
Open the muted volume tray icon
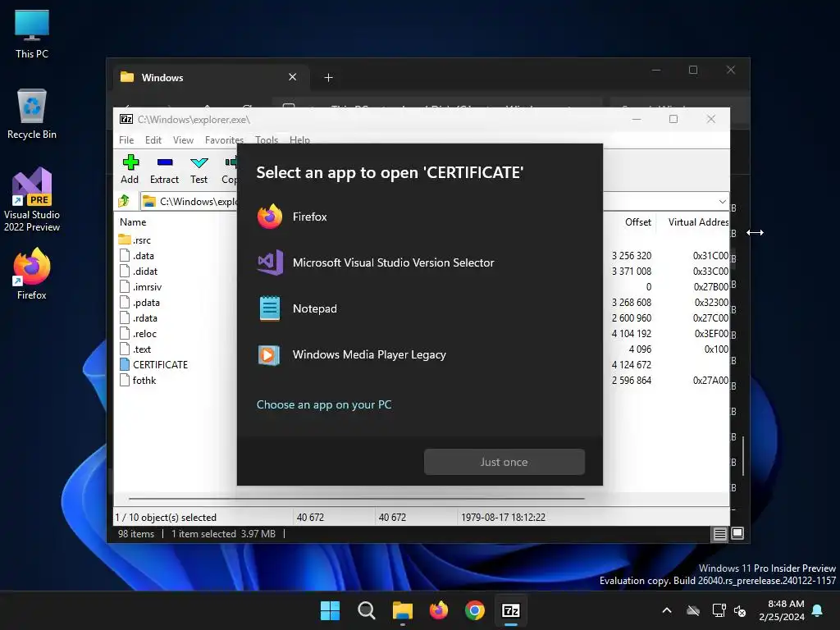point(739,610)
